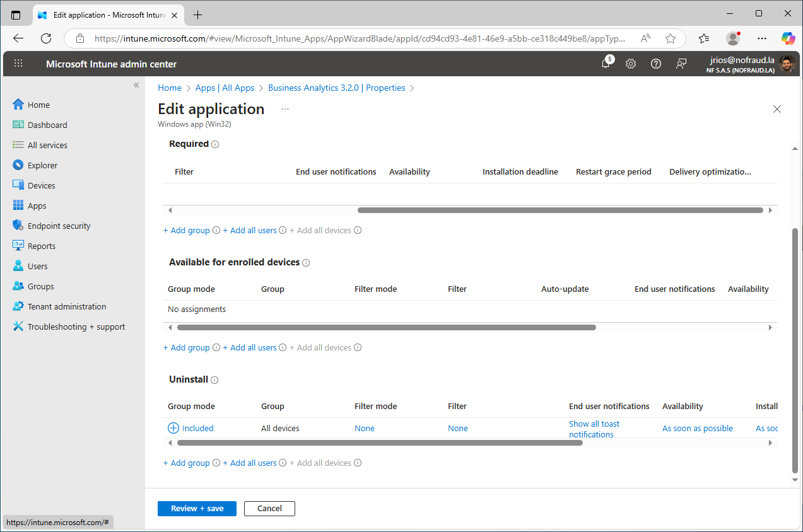
Task: Open Edge tab actions menu
Action: (16, 14)
